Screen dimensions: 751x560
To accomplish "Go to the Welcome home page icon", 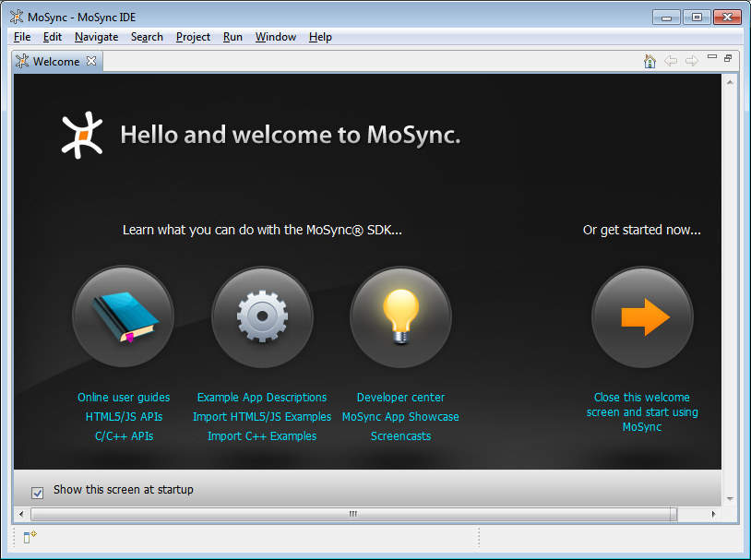I will (x=650, y=61).
